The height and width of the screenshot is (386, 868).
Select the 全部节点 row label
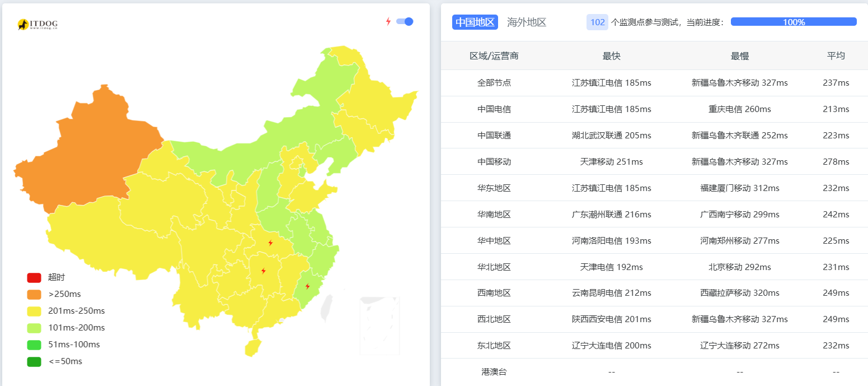(x=494, y=83)
